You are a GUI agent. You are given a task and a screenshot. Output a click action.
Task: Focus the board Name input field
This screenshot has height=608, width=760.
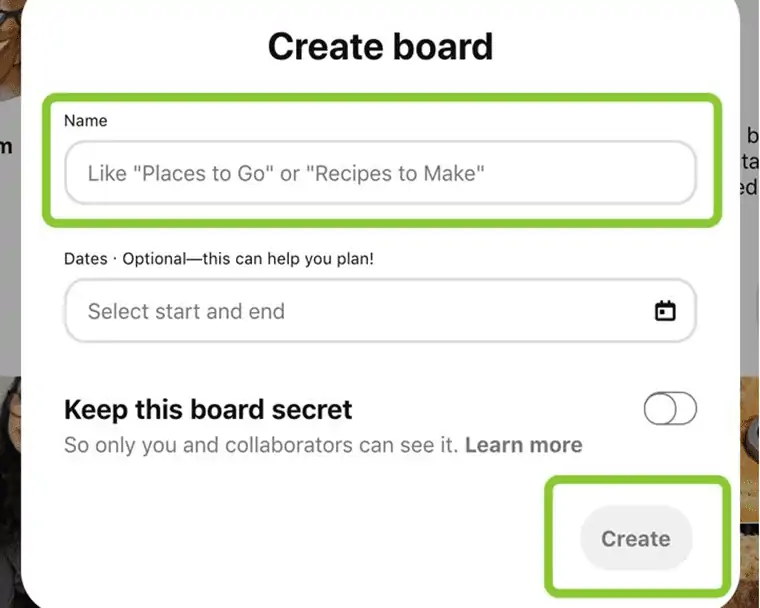click(380, 173)
